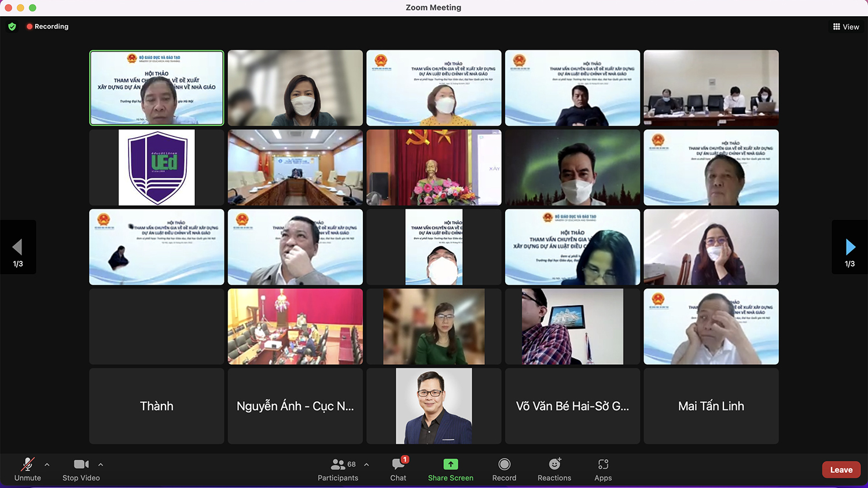868x488 pixels.
Task: Select Mai Tấn Linh participant tile
Action: [711, 406]
